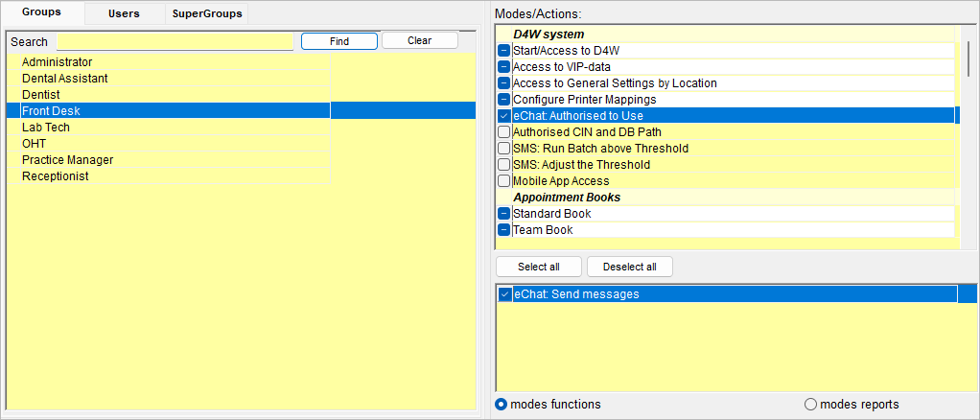Click the Configure Printer Mappings label
The width and height of the screenshot is (980, 420).
click(x=584, y=100)
